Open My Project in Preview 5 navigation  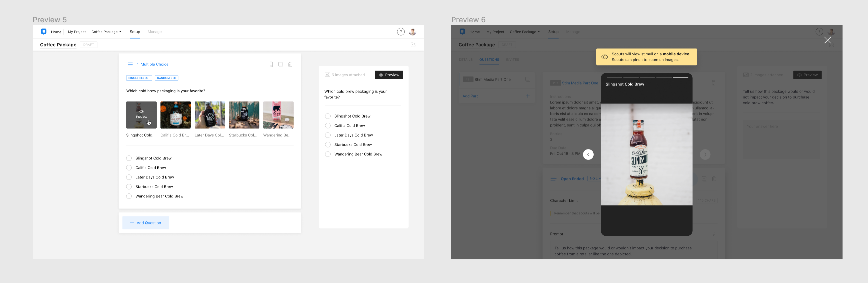pos(77,32)
